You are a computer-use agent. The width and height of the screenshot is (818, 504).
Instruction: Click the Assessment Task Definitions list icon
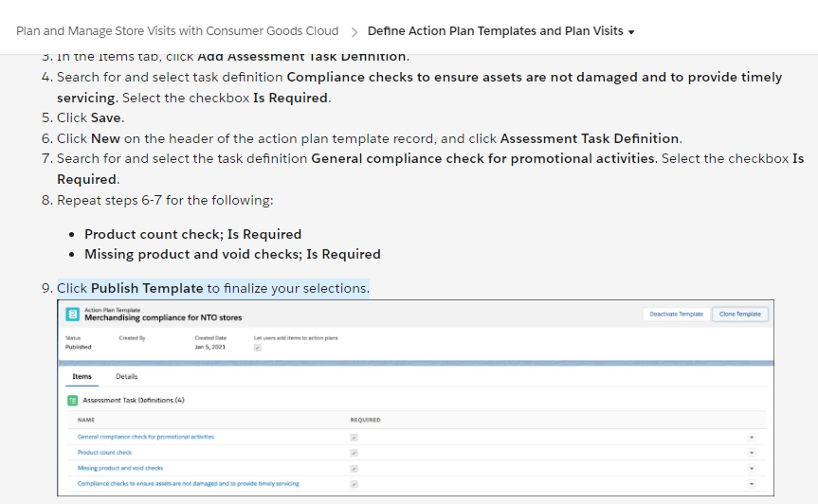[x=73, y=401]
